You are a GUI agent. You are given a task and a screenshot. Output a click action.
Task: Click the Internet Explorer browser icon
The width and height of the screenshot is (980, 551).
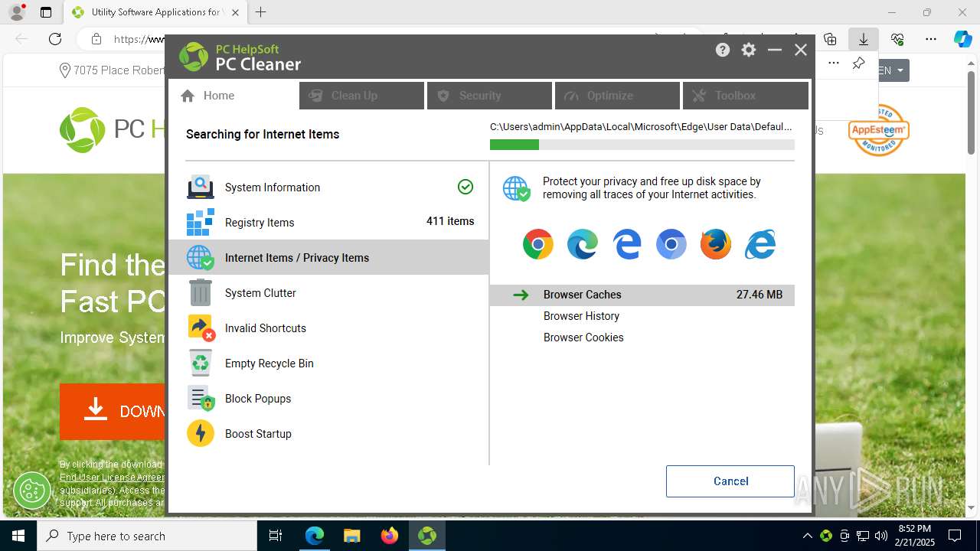[x=760, y=244]
